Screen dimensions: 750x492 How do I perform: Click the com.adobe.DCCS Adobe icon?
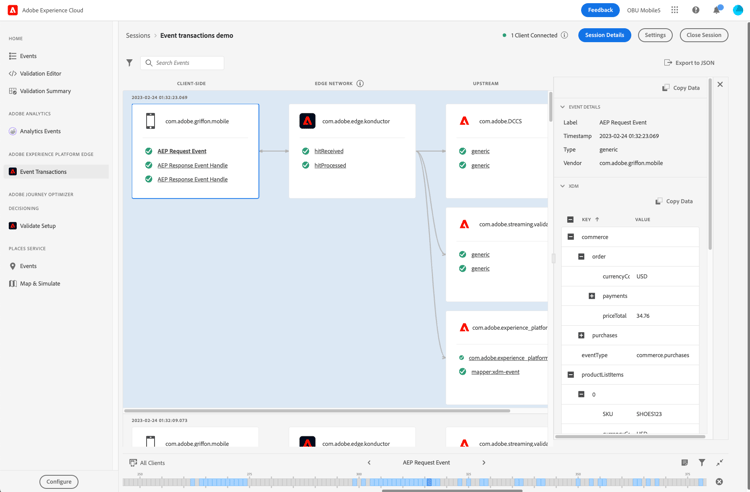[464, 121]
